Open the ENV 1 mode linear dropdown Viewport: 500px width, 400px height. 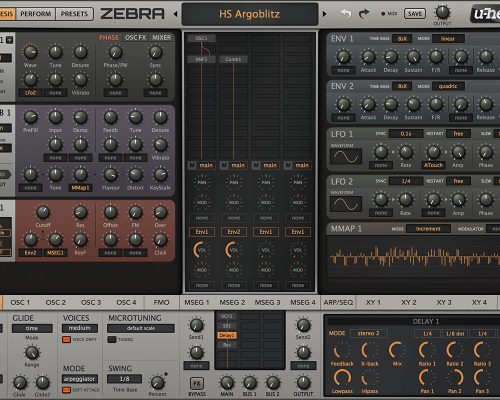point(448,39)
